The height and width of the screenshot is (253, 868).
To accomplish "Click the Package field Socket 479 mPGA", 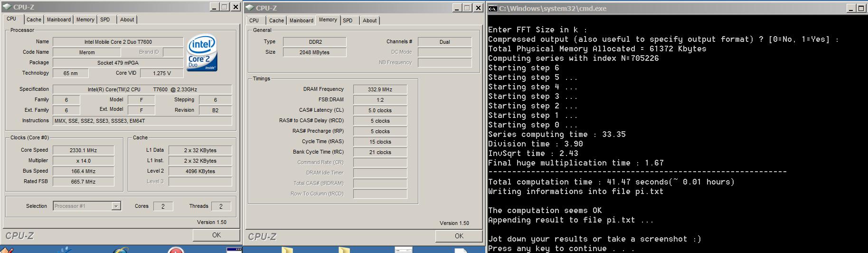I will pyautogui.click(x=118, y=63).
